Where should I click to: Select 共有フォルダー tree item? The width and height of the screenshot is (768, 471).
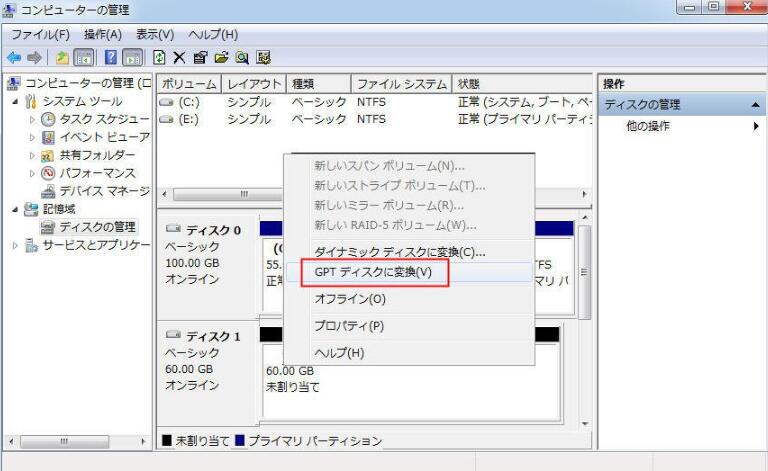97,155
